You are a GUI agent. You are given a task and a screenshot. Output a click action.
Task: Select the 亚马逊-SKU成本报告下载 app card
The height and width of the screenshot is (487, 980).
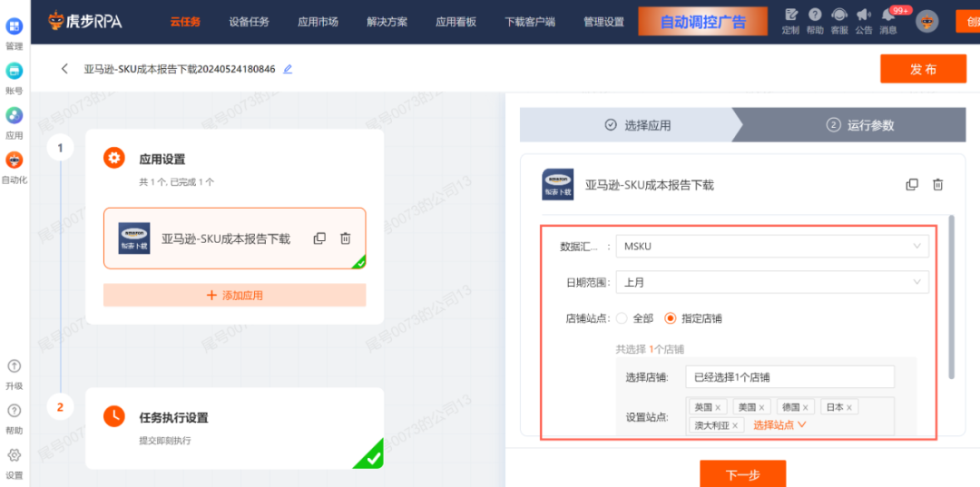234,239
